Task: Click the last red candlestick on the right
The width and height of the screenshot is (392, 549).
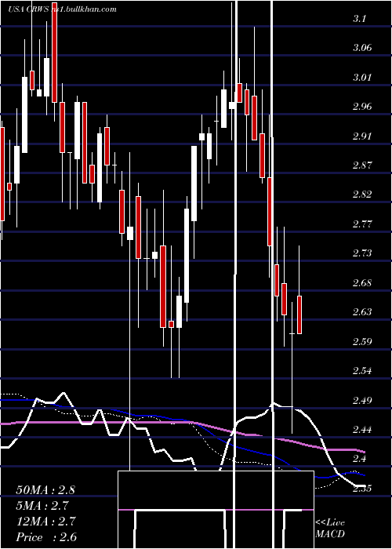Action: pyautogui.click(x=299, y=314)
